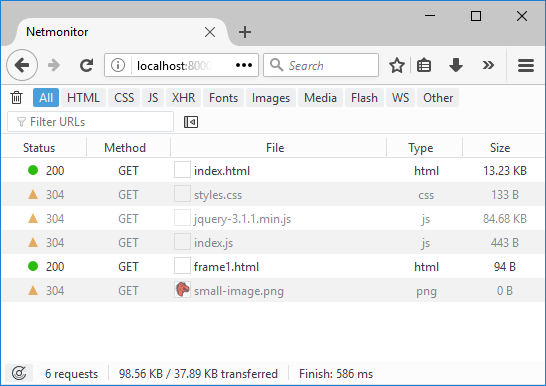Click the small-image.png thumbnail icon
The height and width of the screenshot is (386, 546).
click(182, 290)
